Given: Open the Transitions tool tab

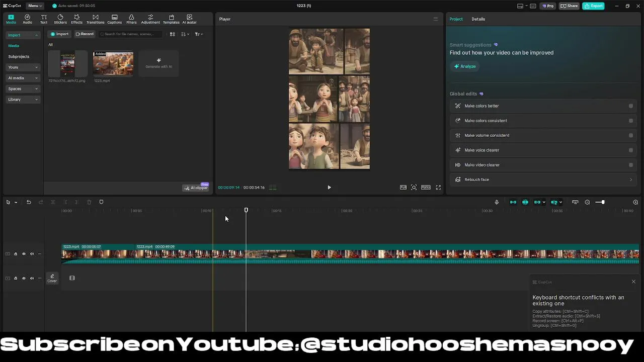Looking at the screenshot, I should 95,19.
